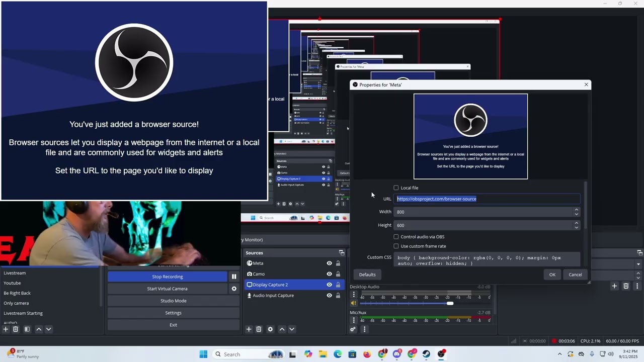This screenshot has height=362, width=644.
Task: Click Stop Recording button
Action: 168,277
